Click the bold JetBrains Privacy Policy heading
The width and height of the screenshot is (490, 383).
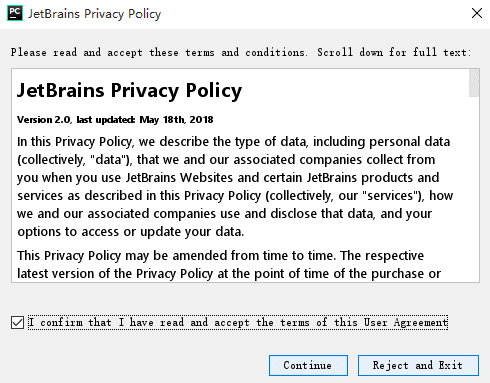click(130, 90)
